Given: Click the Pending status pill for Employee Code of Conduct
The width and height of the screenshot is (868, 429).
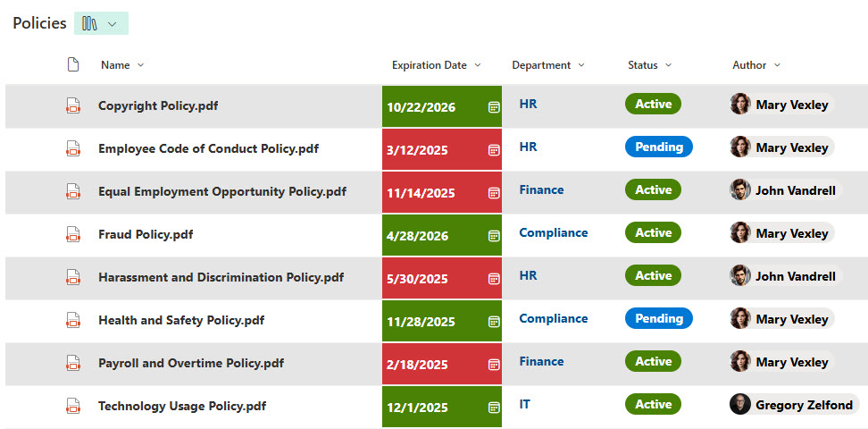Looking at the screenshot, I should [x=658, y=147].
